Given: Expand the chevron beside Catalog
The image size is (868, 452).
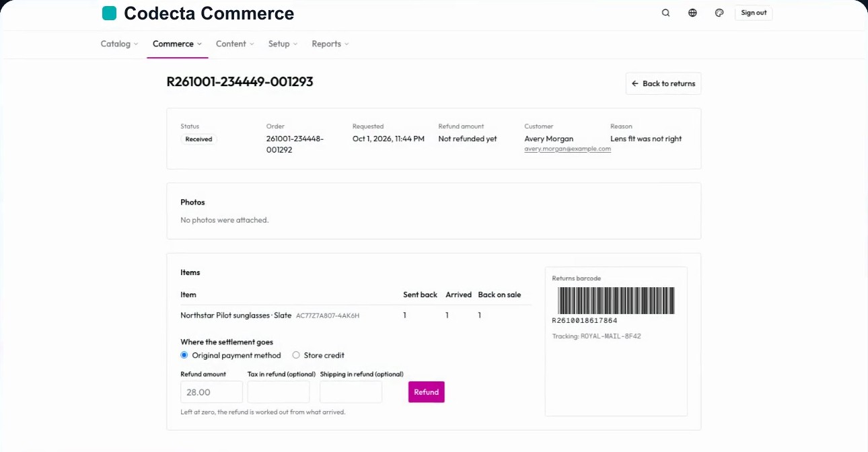Looking at the screenshot, I should click(x=136, y=44).
